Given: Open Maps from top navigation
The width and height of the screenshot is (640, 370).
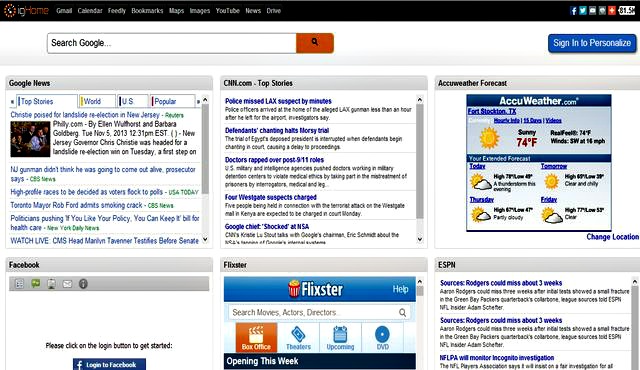Looking at the screenshot, I should click(176, 11).
